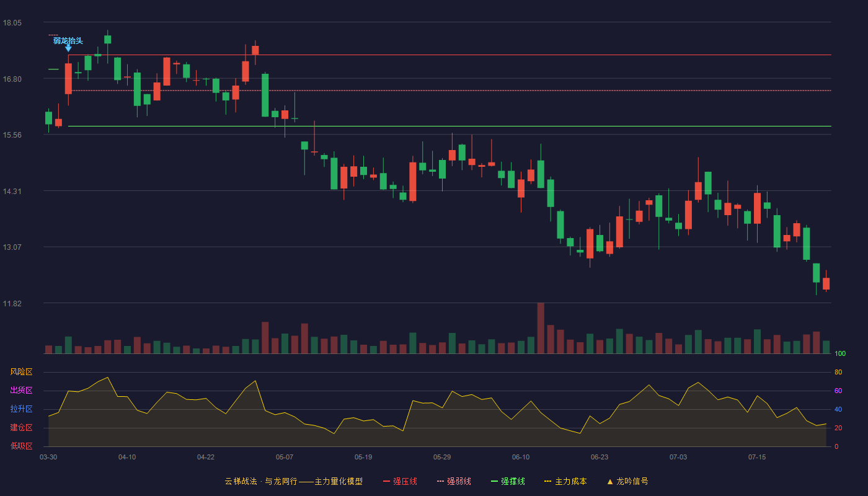Image resolution: width=868 pixels, height=496 pixels.
Task: Click the white horizontal support line
Action: (449, 126)
